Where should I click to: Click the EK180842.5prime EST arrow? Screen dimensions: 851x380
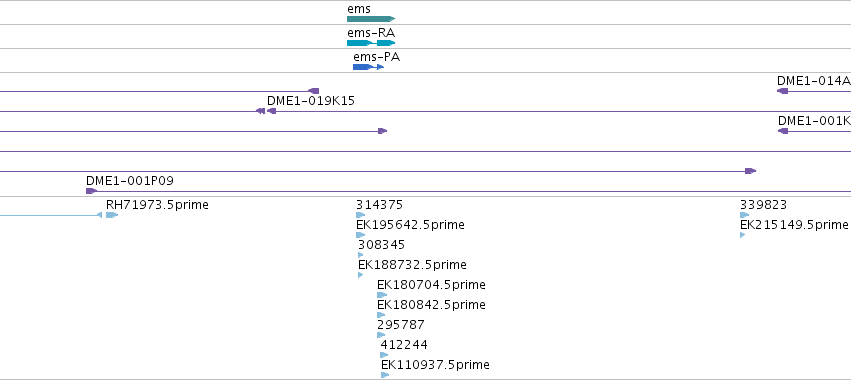[381, 315]
